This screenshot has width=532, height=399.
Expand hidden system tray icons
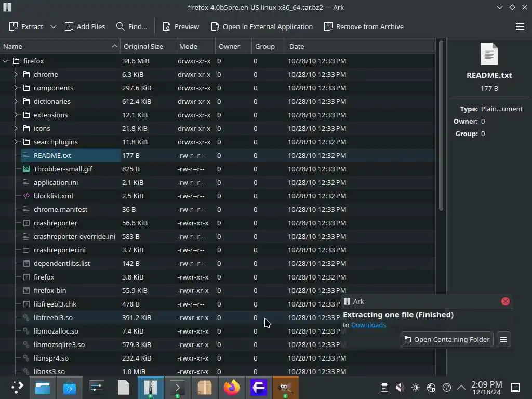pyautogui.click(x=461, y=387)
